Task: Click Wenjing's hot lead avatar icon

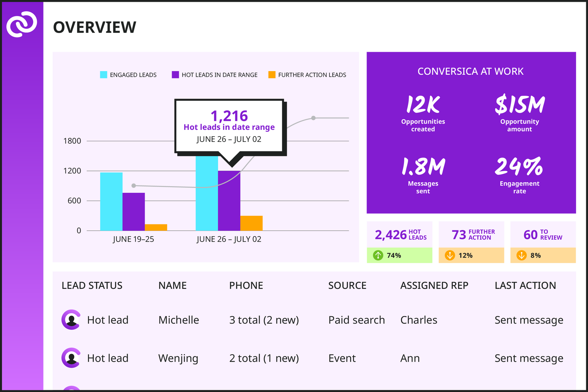Action: point(71,358)
